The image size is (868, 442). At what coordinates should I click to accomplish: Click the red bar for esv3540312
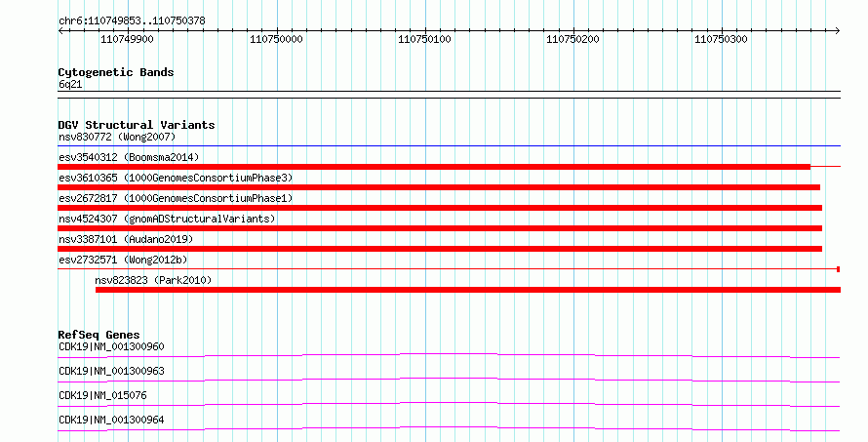pos(434,167)
